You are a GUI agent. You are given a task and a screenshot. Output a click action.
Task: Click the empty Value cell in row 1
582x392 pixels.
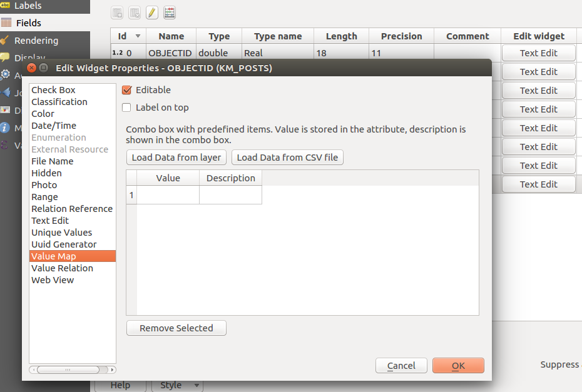pos(168,195)
